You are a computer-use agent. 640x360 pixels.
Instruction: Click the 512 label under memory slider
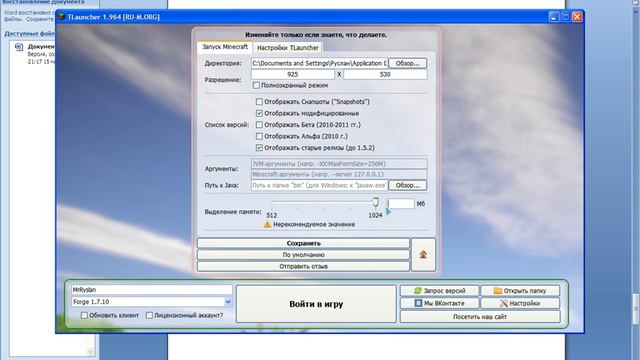pos(272,215)
